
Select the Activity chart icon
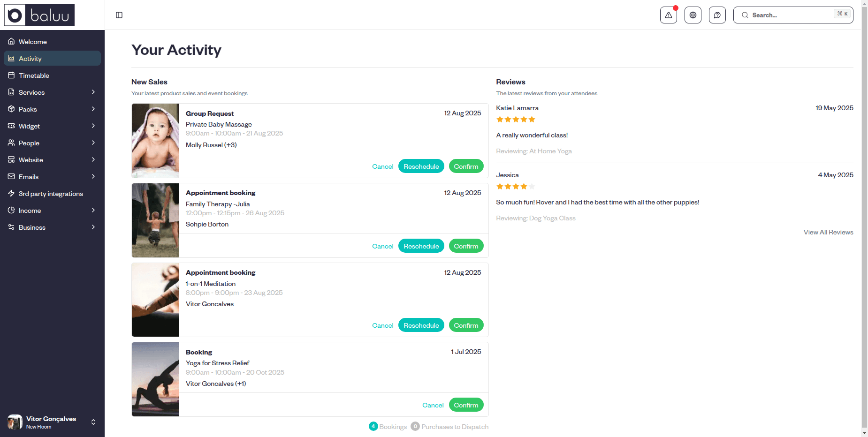(x=12, y=58)
